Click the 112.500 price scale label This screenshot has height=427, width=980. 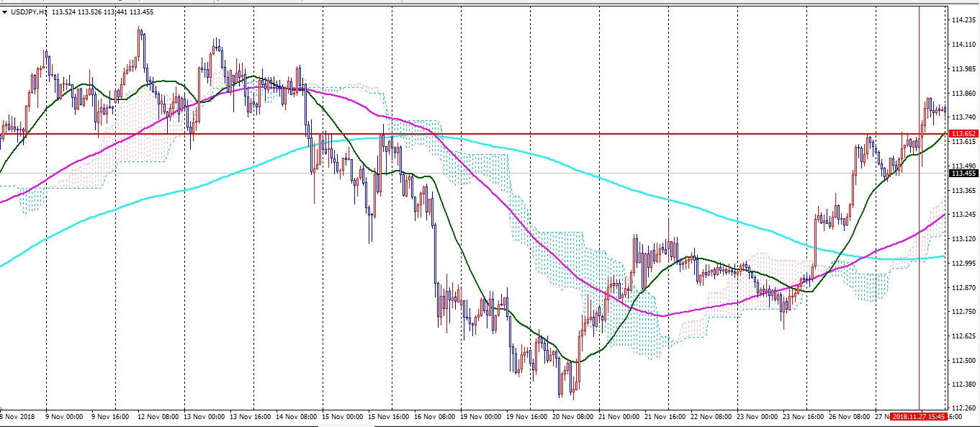(x=963, y=361)
